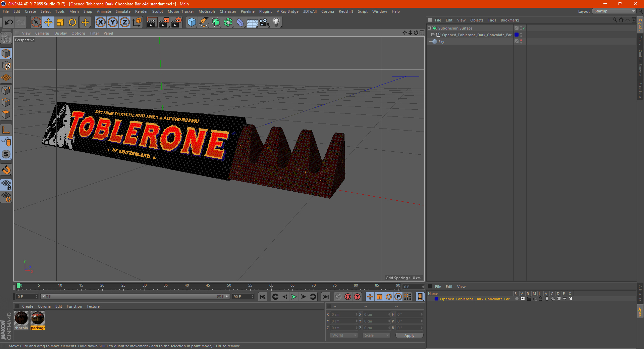Enable Edges mode
The height and width of the screenshot is (349, 644).
(6, 102)
